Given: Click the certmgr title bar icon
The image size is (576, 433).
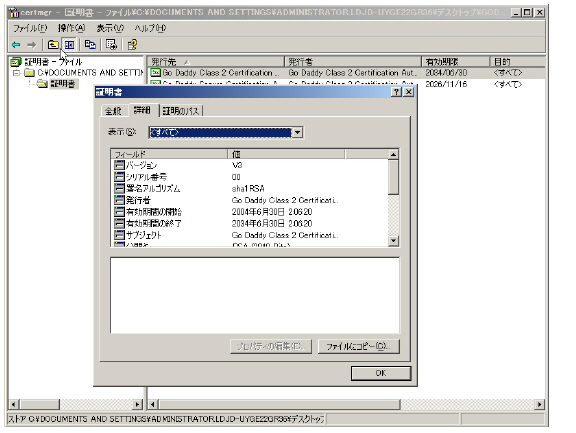Looking at the screenshot, I should [14, 12].
